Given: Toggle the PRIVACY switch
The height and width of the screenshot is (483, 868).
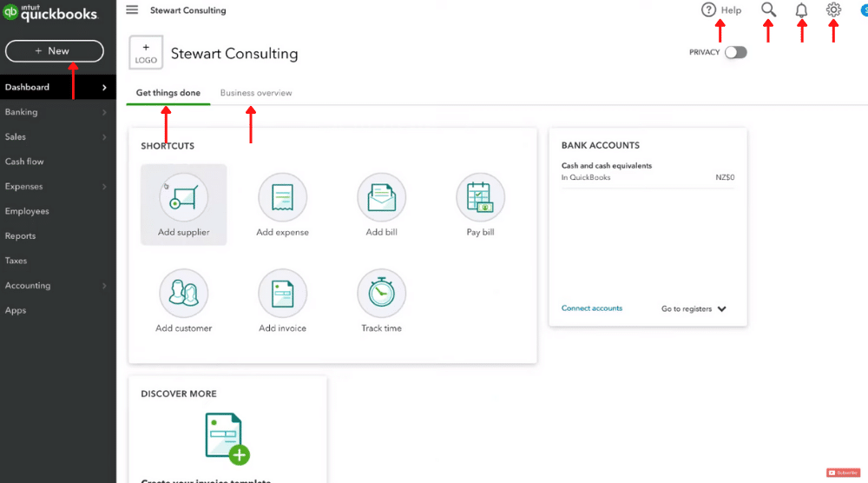Looking at the screenshot, I should [736, 52].
